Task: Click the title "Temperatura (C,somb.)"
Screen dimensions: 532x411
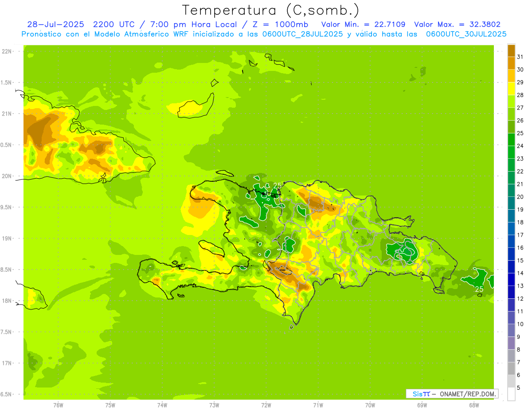Action: [270, 10]
